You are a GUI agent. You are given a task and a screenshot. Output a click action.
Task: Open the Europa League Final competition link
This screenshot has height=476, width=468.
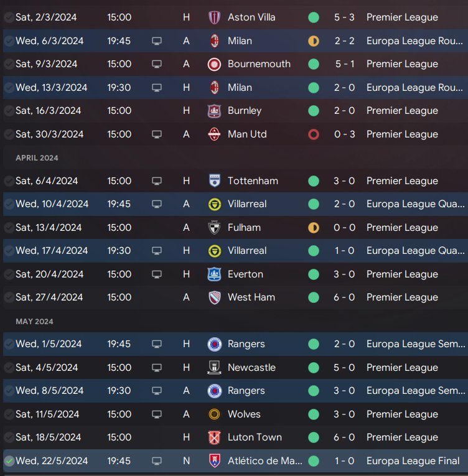click(x=413, y=461)
